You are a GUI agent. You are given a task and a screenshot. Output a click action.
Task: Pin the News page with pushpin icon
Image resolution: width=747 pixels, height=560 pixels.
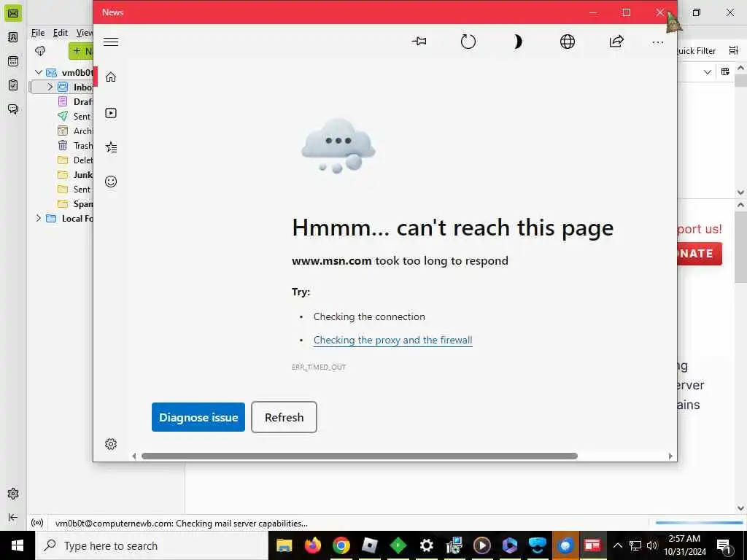tap(419, 42)
